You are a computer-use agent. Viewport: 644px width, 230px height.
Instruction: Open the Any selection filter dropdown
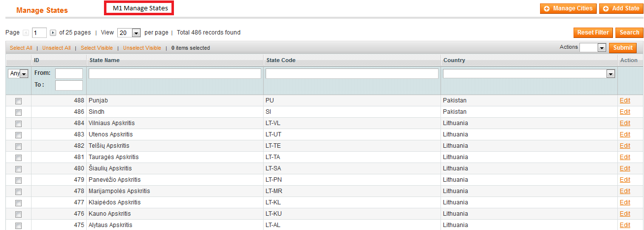[x=18, y=73]
